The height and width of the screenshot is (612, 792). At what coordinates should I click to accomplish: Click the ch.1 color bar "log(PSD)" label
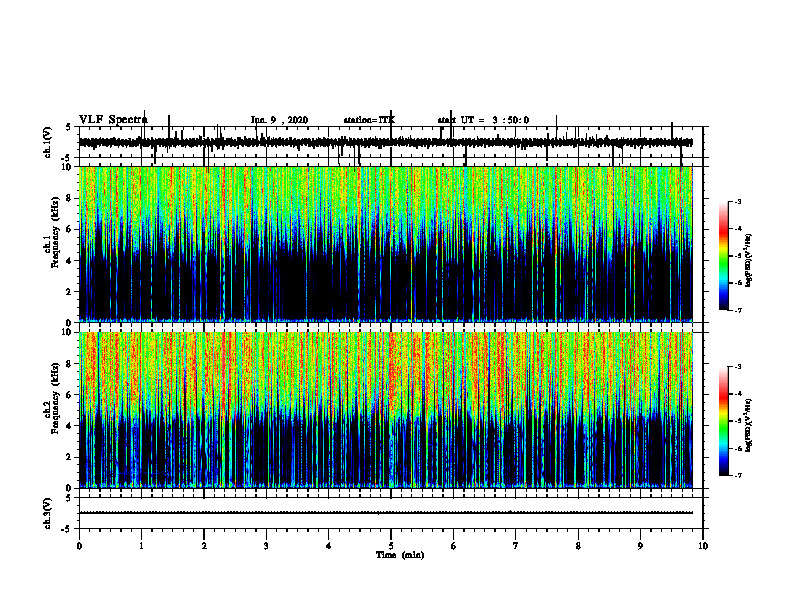click(x=749, y=260)
